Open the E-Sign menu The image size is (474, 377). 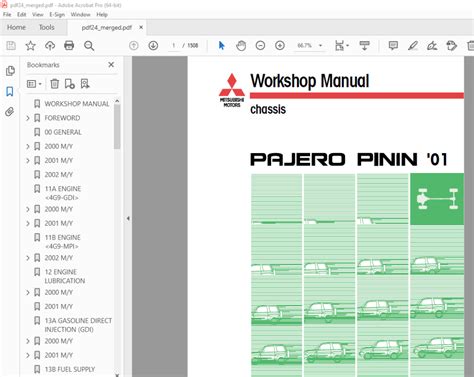(x=57, y=15)
